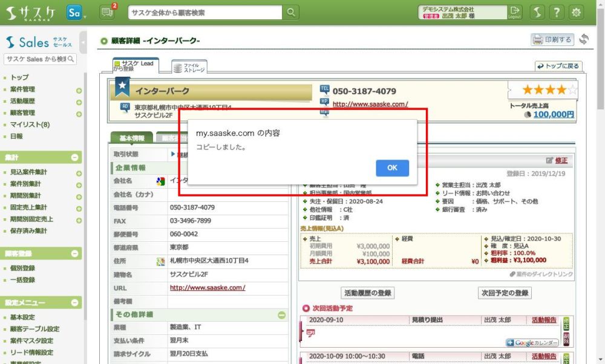Click the Logout icon
This screenshot has width=605, height=364.
click(515, 12)
